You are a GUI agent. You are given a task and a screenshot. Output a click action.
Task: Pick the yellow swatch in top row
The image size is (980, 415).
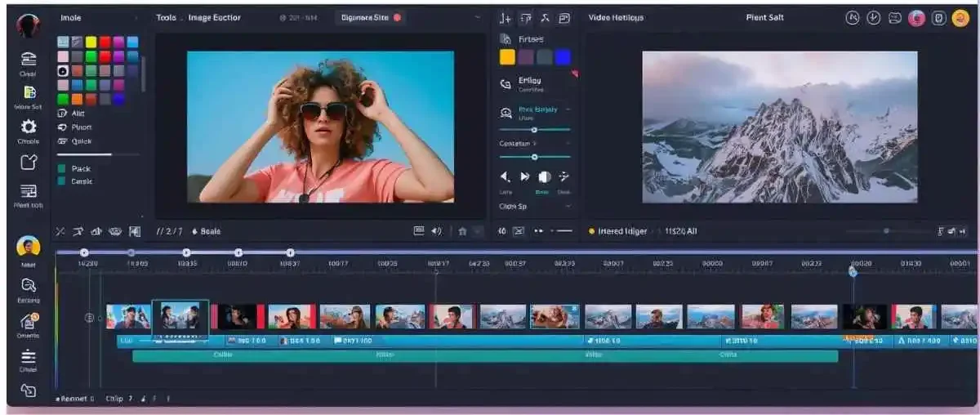click(91, 42)
